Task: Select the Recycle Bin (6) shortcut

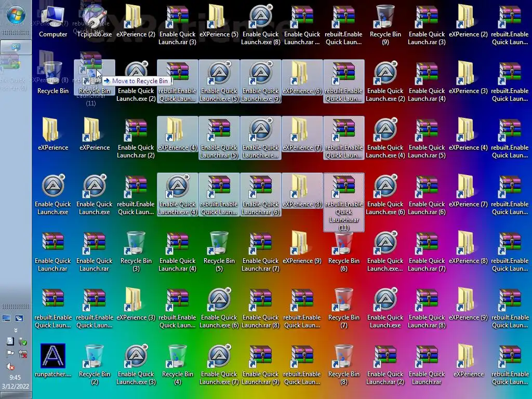Action: [x=344, y=251]
